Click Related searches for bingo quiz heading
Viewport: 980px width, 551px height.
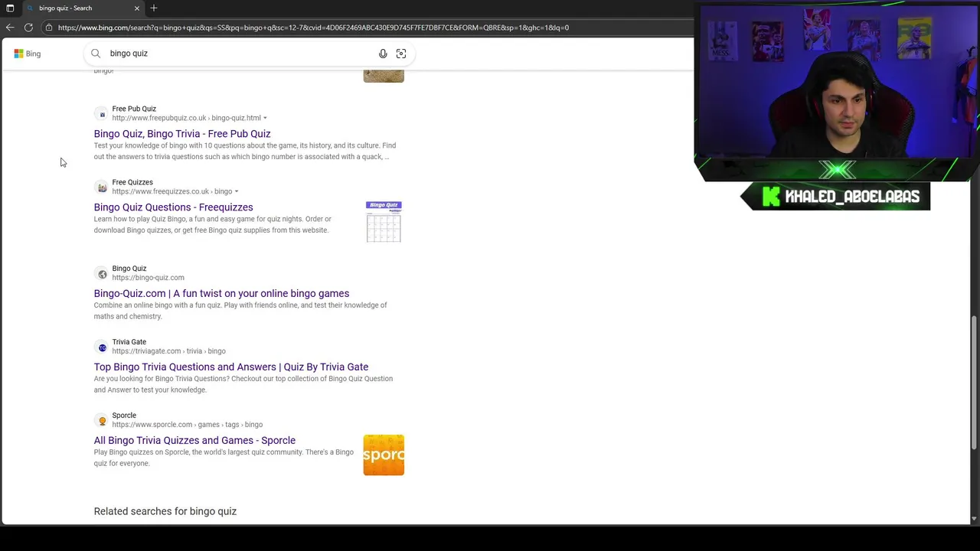(165, 511)
